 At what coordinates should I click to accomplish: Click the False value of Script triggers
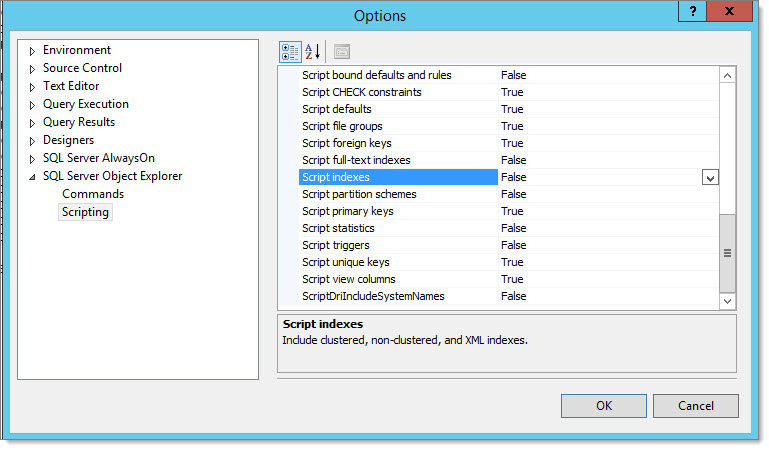point(513,245)
